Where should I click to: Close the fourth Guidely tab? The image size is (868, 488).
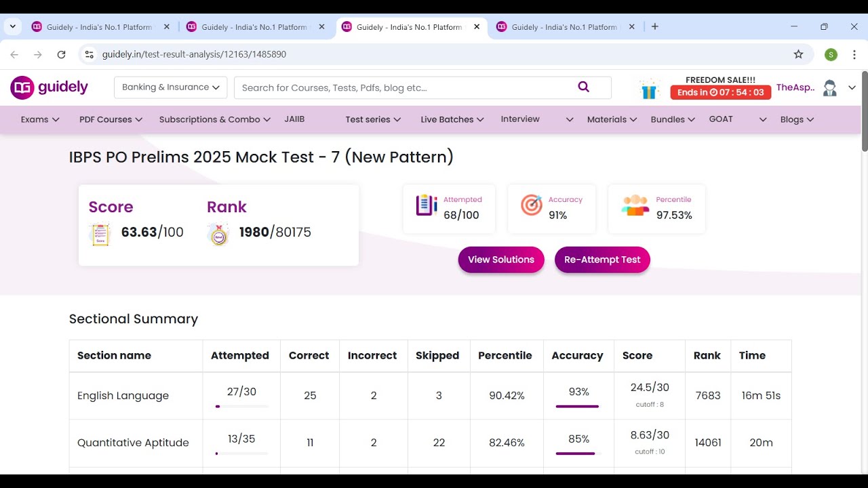tap(632, 27)
